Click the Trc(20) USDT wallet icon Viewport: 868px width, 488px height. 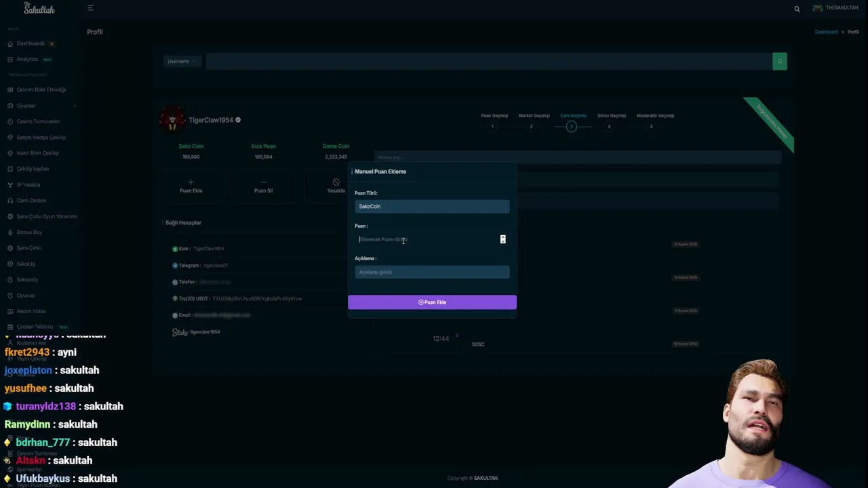click(175, 299)
